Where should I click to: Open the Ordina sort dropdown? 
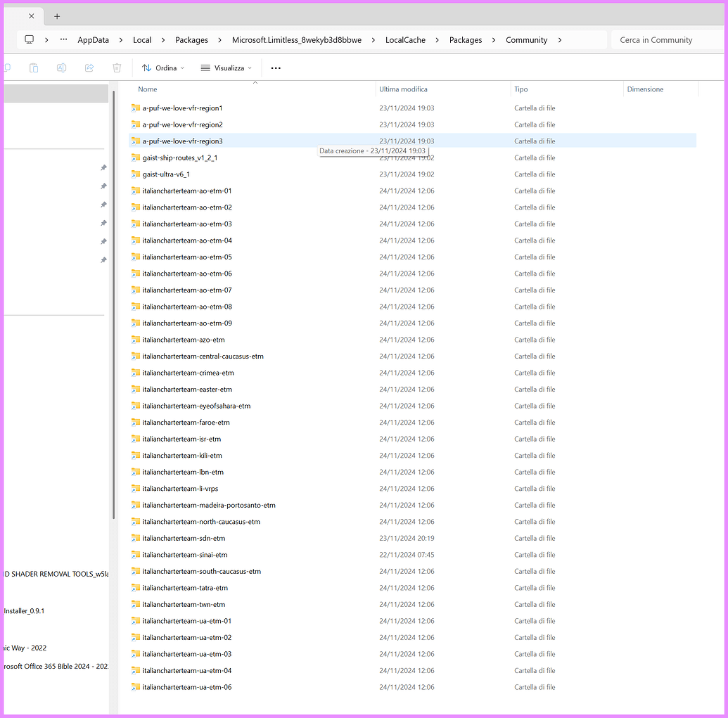(x=162, y=68)
